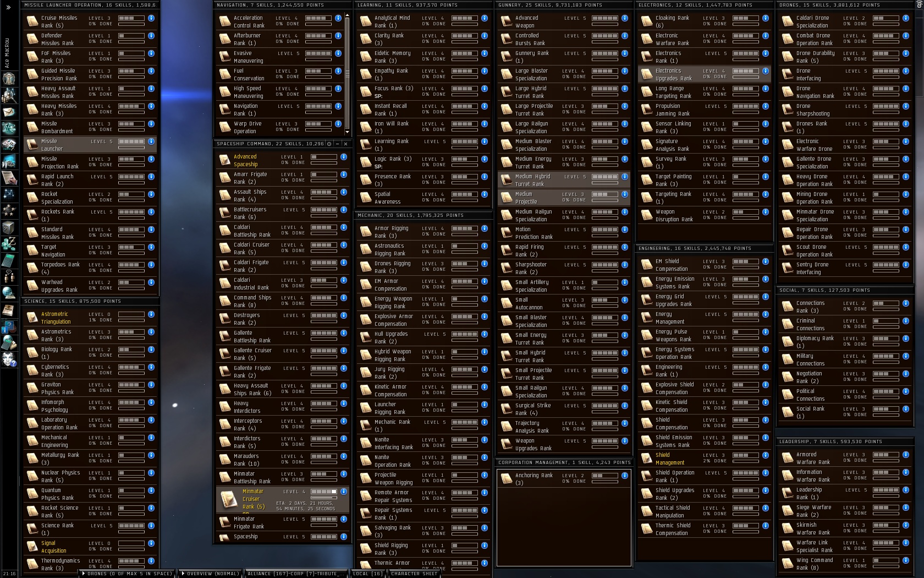Open the Drones tab in bottom bar
Screen dimensions: 924x578
(x=128, y=574)
